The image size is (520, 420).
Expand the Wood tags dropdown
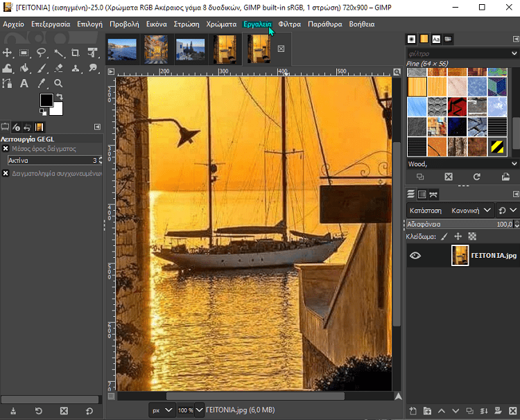514,164
